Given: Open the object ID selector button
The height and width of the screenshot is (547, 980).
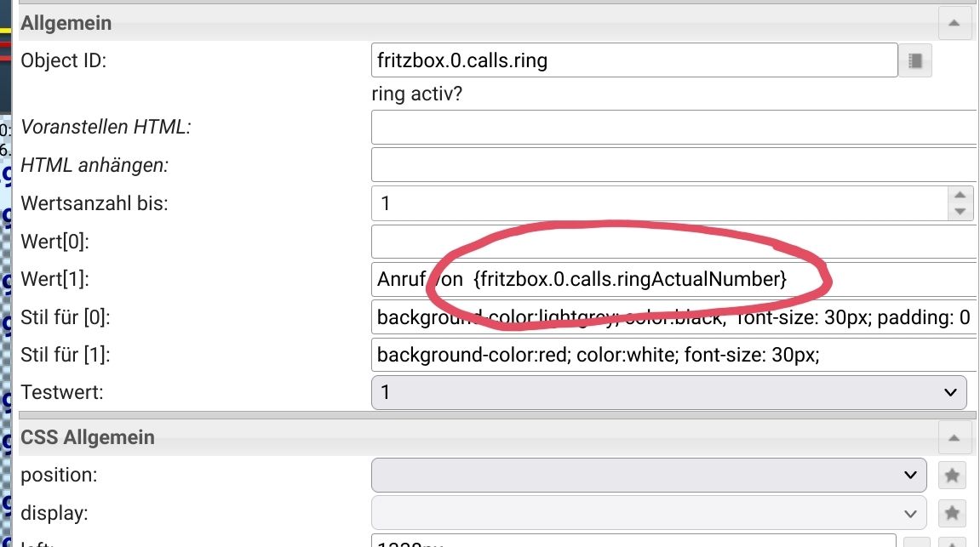Looking at the screenshot, I should [x=915, y=60].
